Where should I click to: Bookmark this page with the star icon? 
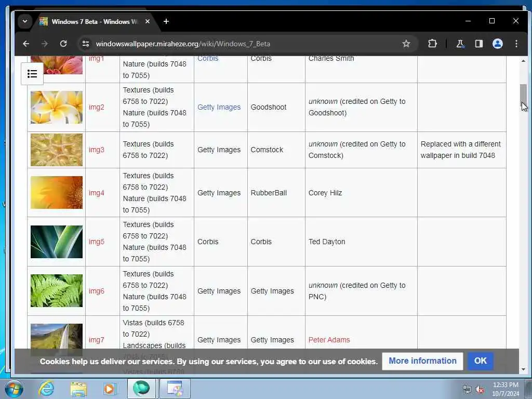click(406, 44)
